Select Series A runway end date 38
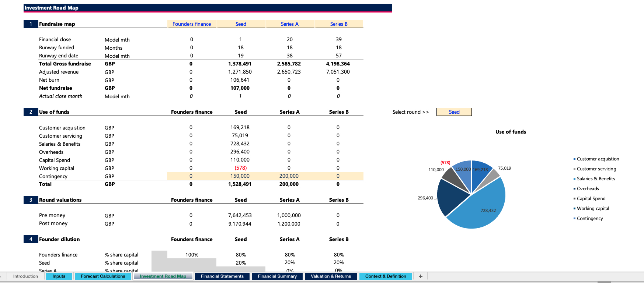 [290, 56]
